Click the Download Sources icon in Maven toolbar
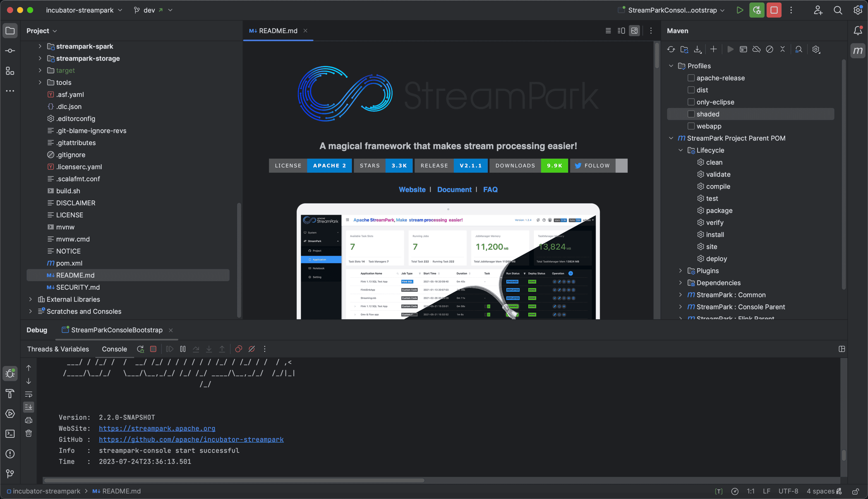868x499 pixels. pos(697,49)
